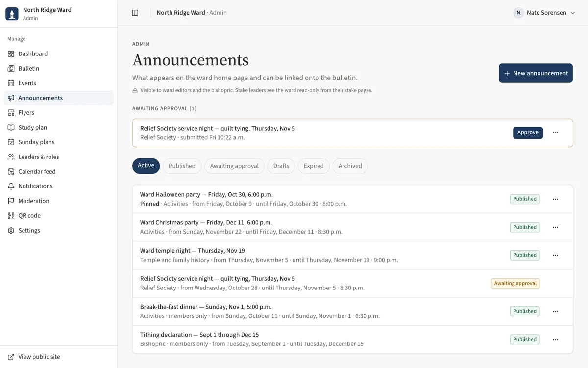Screen dimensions: 588x368
Task: Open more options for Break-the-fast dinner
Action: [555, 311]
